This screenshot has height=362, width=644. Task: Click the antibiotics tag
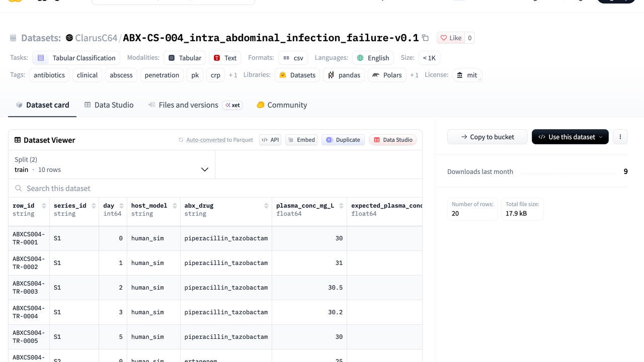(x=49, y=75)
